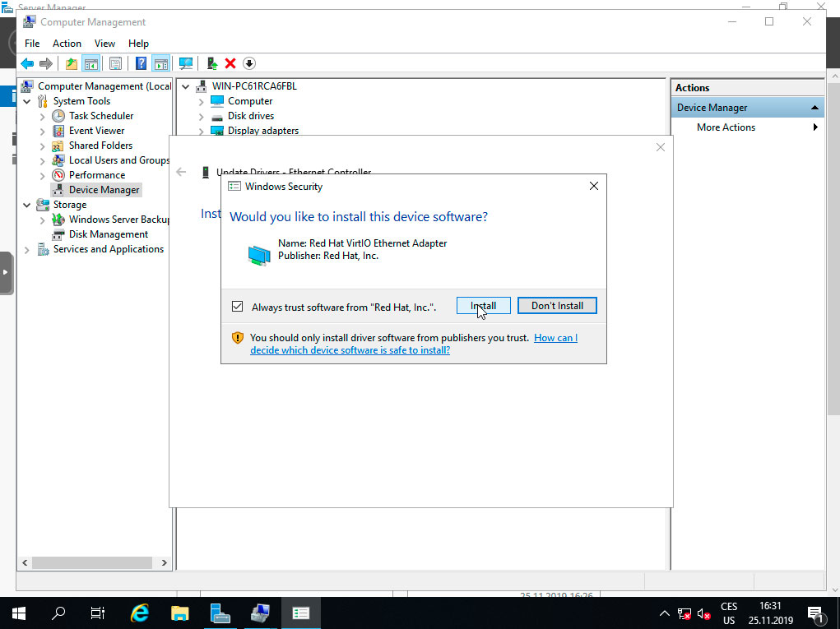Click the Disable device down-arrow icon

(249, 63)
